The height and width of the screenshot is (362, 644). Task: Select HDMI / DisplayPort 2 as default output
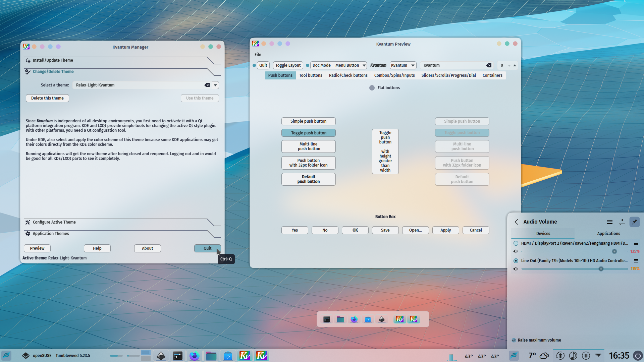516,243
